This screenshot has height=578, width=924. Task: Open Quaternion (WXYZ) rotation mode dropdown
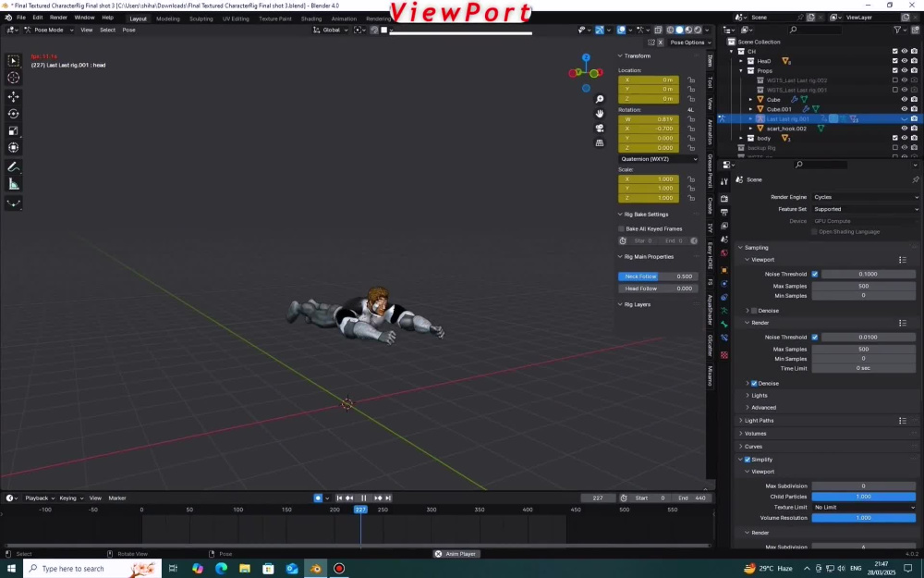point(659,159)
